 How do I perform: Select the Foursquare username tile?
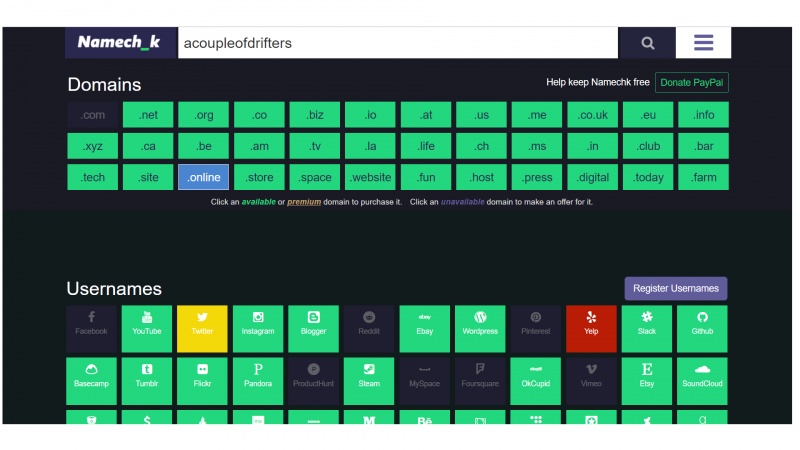pos(480,381)
